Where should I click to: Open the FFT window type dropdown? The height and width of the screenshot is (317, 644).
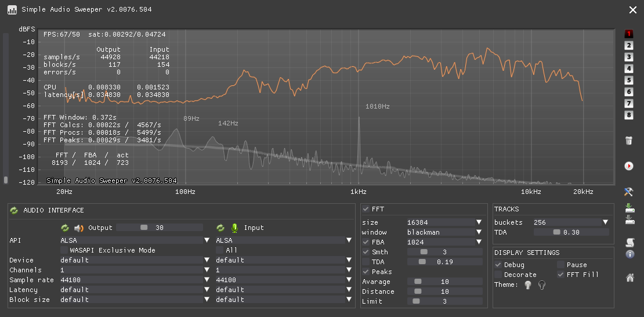coord(445,232)
